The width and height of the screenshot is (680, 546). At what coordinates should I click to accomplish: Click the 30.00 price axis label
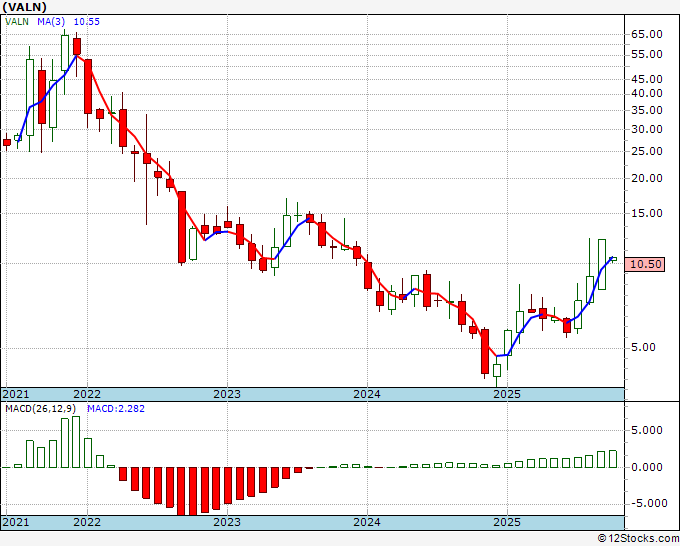pos(647,129)
